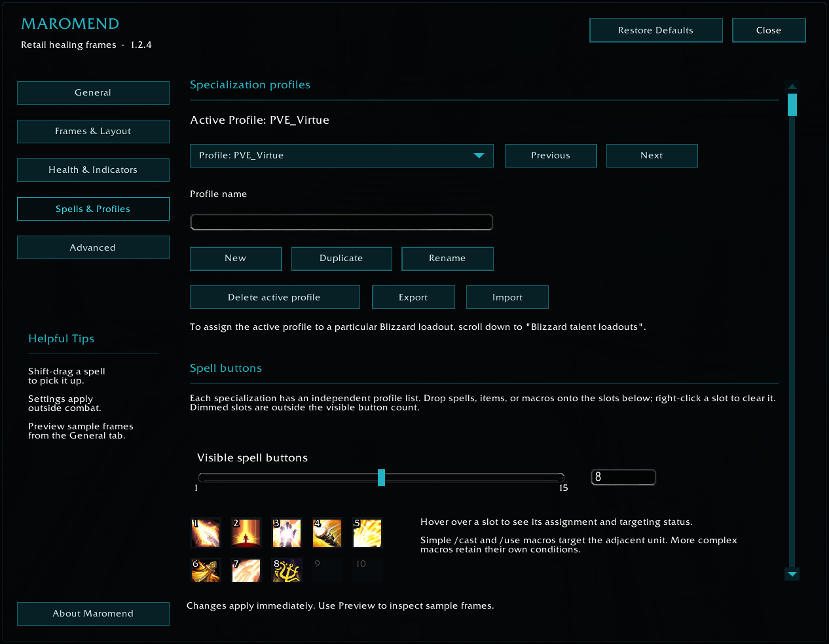
Task: Click the Restore Defaults button
Action: tap(656, 30)
